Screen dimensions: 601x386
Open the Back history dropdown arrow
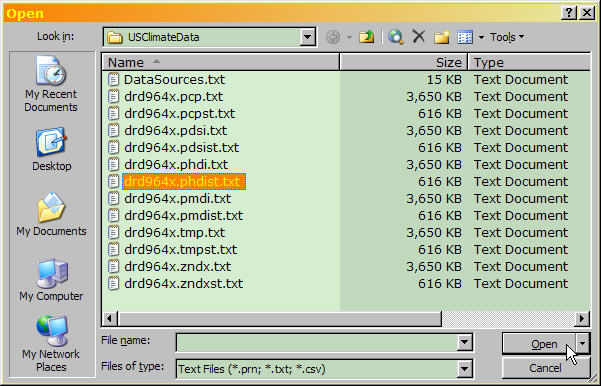[x=349, y=37]
